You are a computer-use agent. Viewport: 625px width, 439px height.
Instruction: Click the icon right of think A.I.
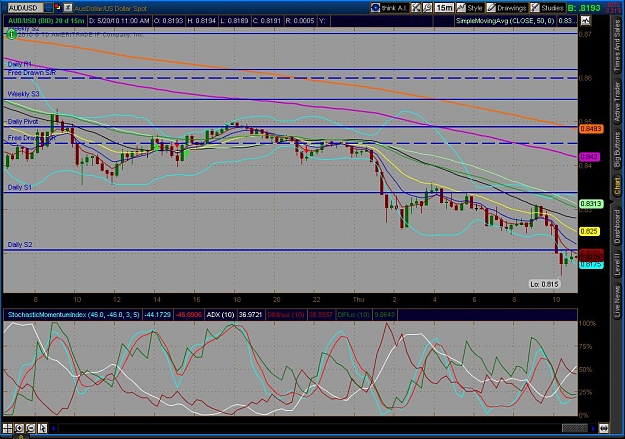[415, 8]
